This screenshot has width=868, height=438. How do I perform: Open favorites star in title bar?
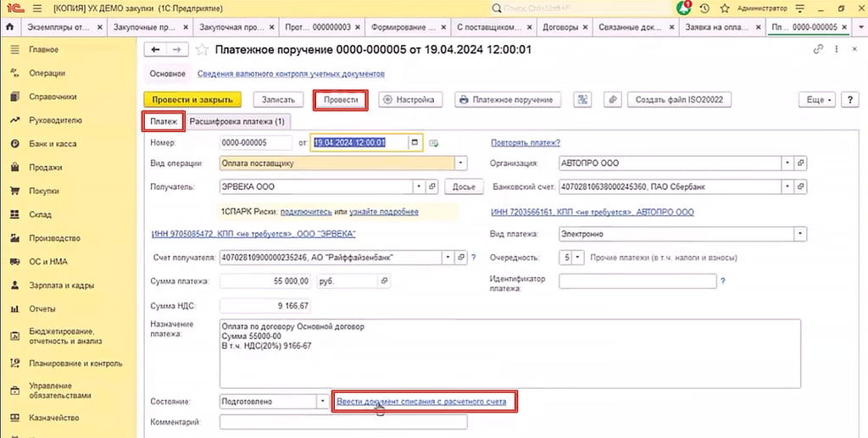(x=725, y=8)
